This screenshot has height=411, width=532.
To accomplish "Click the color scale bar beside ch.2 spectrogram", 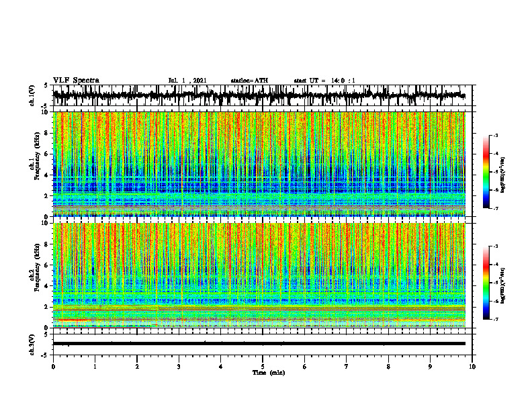I will [x=486, y=283].
